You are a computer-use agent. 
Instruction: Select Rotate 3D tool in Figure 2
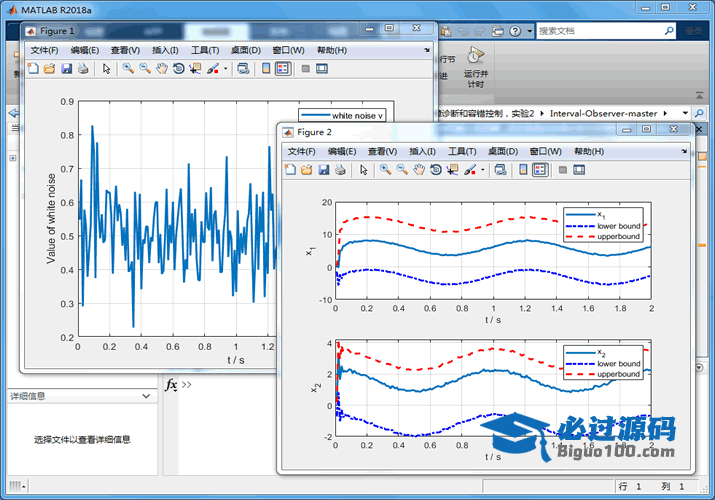pyautogui.click(x=436, y=170)
